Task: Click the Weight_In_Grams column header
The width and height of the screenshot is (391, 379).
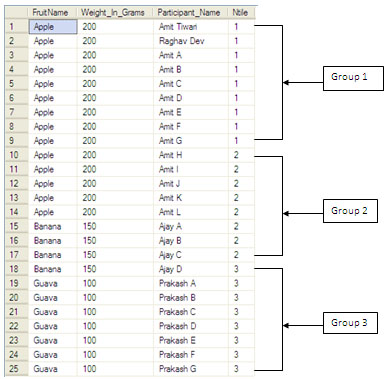Action: tap(115, 13)
